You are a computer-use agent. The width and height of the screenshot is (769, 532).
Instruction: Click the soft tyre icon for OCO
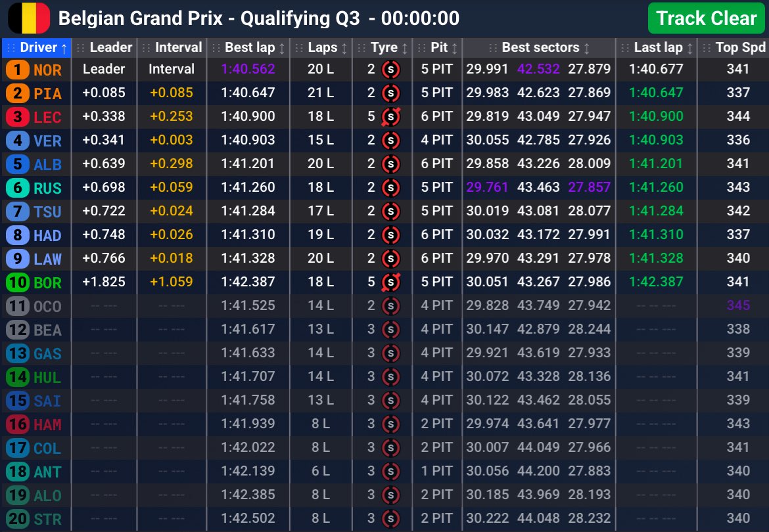(x=391, y=306)
